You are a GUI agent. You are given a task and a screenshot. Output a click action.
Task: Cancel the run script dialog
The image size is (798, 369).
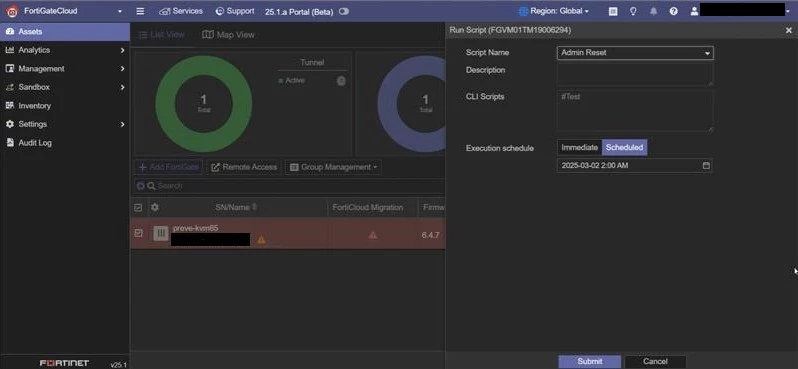click(655, 361)
